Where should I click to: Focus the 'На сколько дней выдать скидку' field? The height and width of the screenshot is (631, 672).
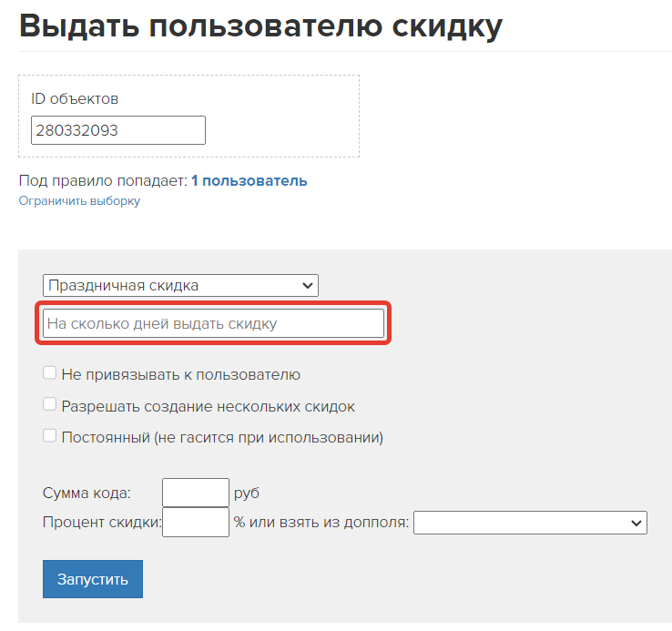(213, 323)
